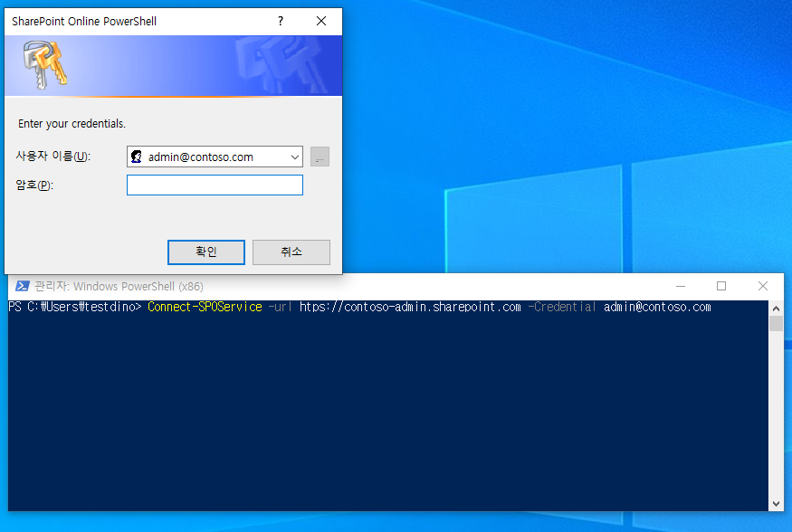Maximize the Windows PowerShell window
The image size is (792, 532).
[x=721, y=286]
